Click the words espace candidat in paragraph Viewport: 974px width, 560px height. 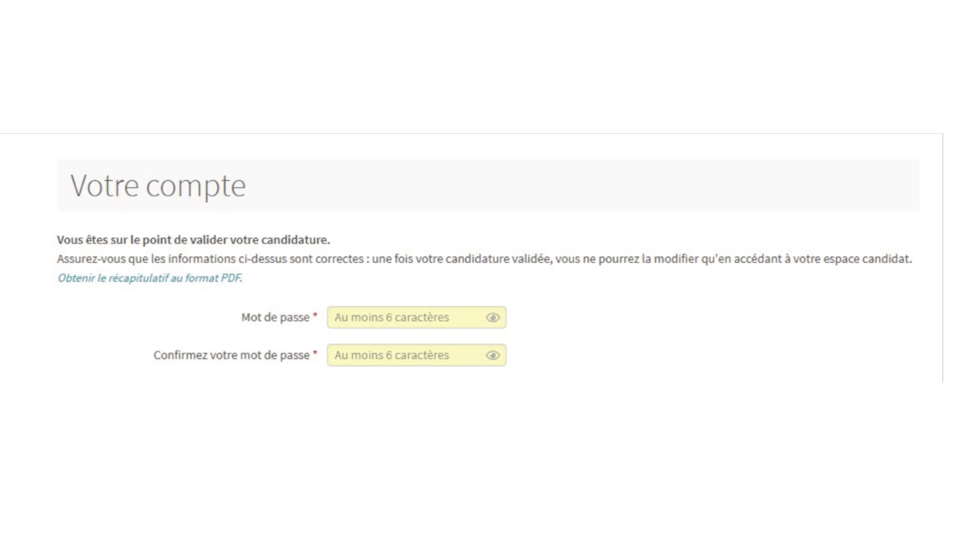pos(867,259)
